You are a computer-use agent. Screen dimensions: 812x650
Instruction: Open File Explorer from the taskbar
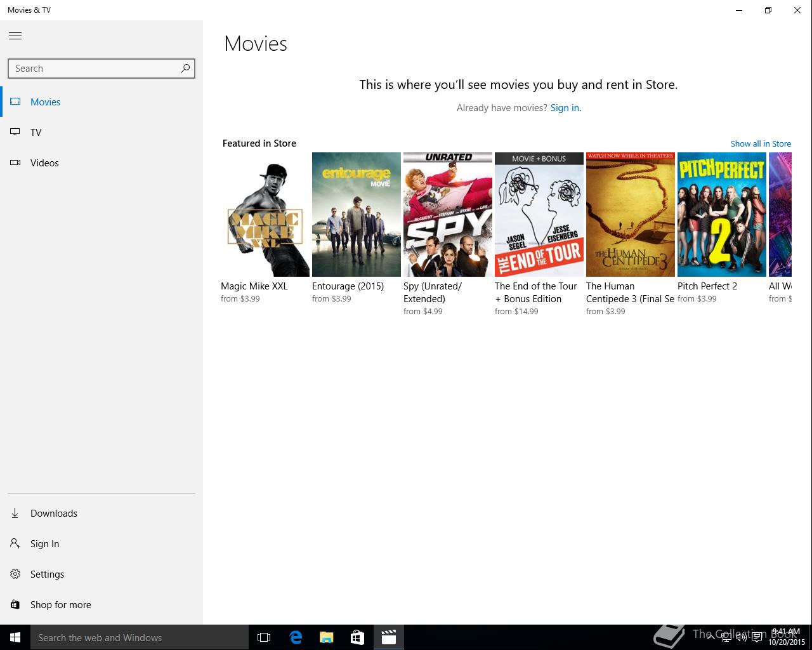pos(327,637)
